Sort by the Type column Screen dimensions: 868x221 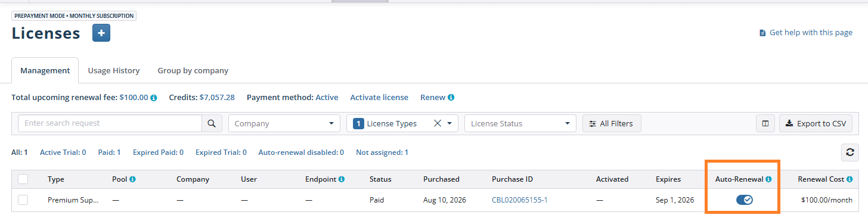pos(56,179)
